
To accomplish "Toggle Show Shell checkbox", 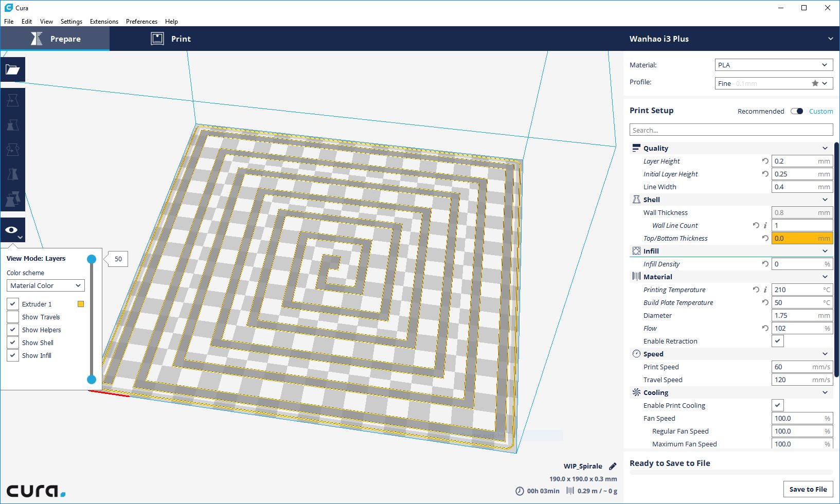I will point(13,343).
